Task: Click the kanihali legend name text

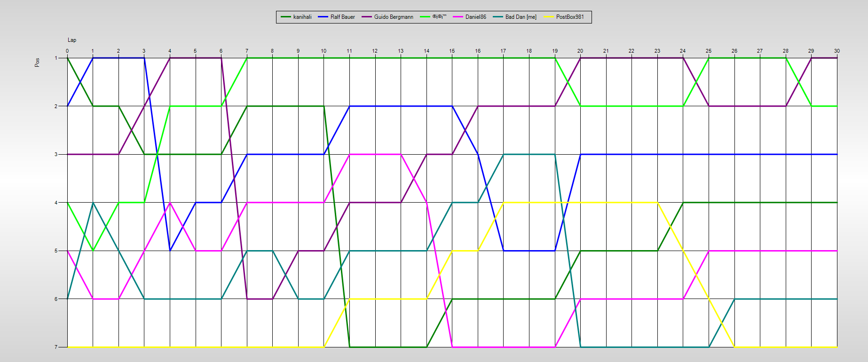Action: click(302, 17)
